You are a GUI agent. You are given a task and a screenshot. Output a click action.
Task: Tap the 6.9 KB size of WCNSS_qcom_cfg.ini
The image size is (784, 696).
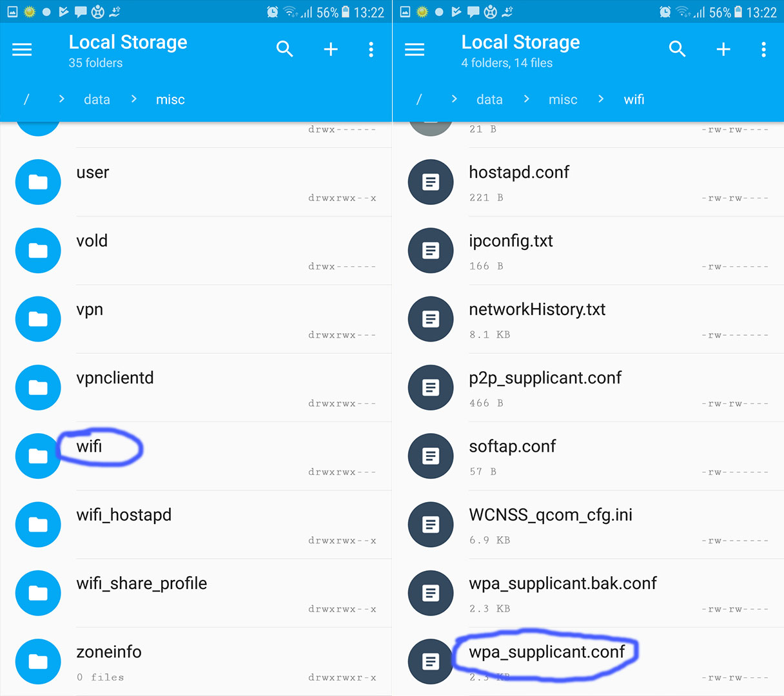tap(490, 540)
